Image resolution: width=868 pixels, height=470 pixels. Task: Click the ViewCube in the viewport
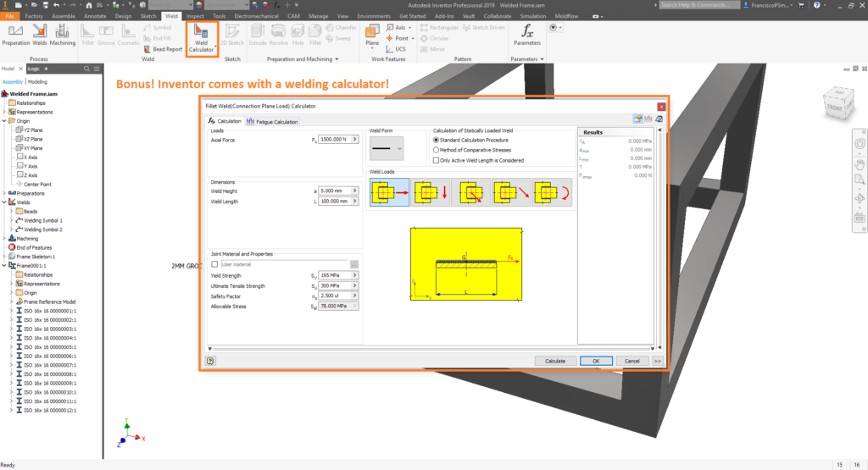pyautogui.click(x=839, y=103)
